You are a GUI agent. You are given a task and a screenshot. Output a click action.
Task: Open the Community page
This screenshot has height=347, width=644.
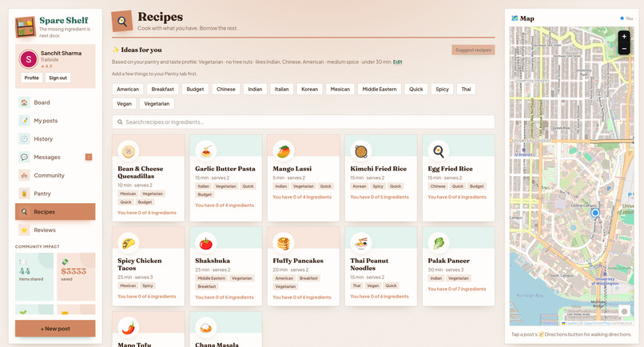(55, 175)
